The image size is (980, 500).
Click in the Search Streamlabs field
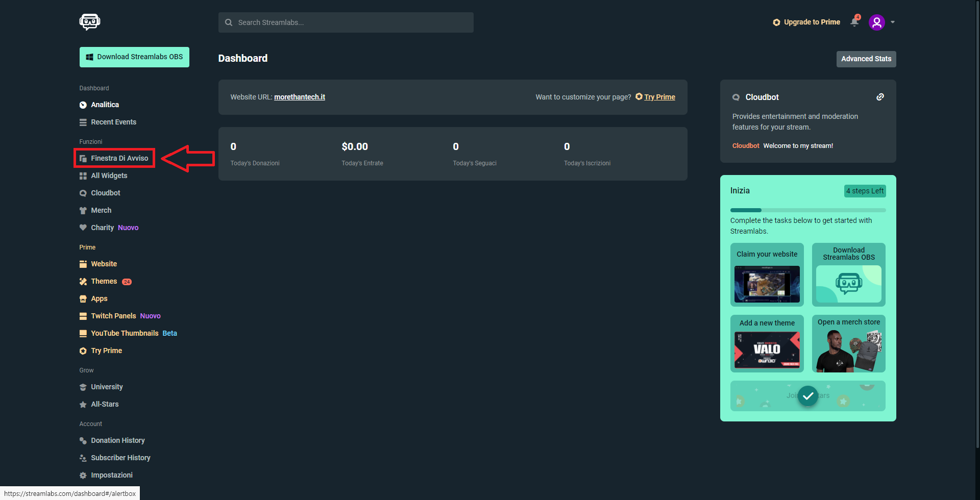[346, 22]
